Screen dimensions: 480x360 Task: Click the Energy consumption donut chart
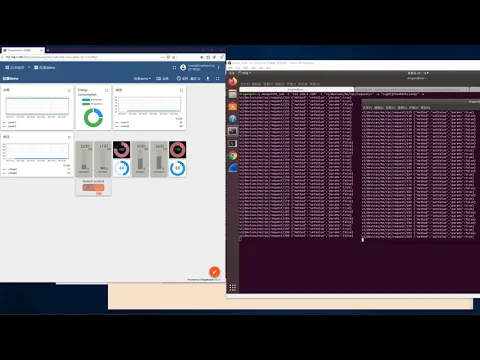pos(93,117)
